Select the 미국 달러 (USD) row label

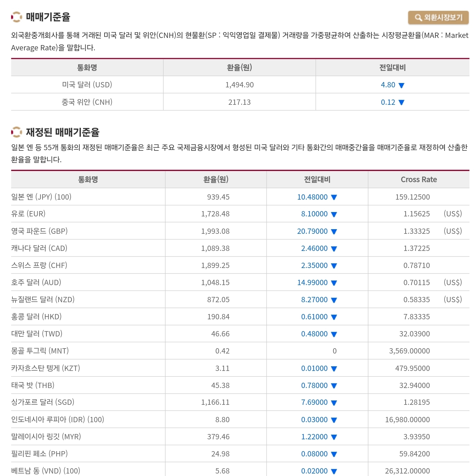click(x=87, y=85)
